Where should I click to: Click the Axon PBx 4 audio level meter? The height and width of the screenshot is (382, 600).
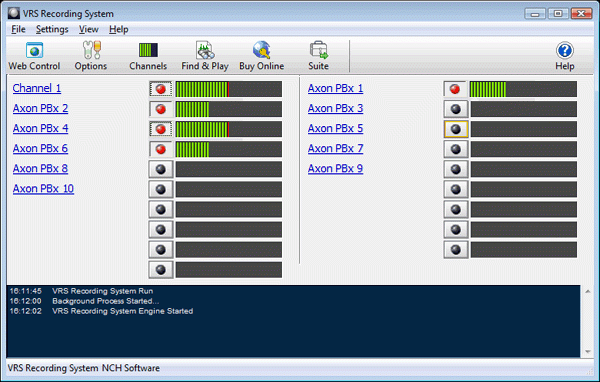(x=229, y=129)
